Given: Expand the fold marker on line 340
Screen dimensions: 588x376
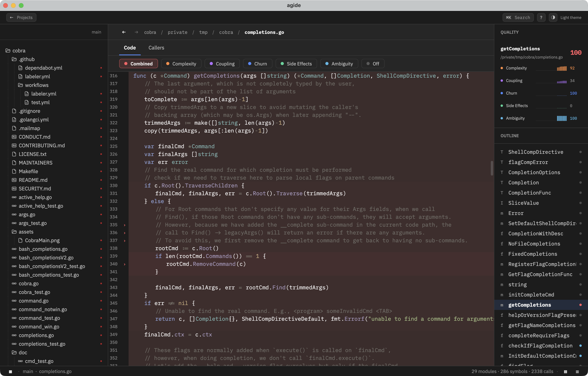Looking at the screenshot, I should pos(124,264).
